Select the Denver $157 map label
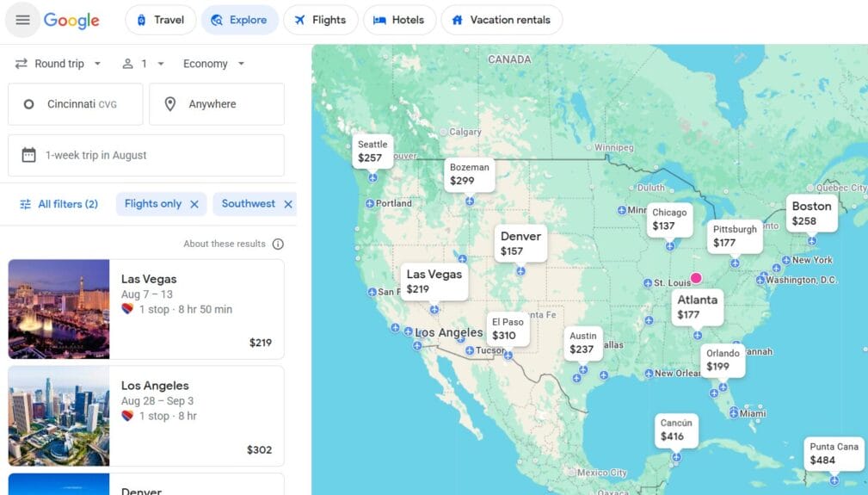 [x=522, y=244]
